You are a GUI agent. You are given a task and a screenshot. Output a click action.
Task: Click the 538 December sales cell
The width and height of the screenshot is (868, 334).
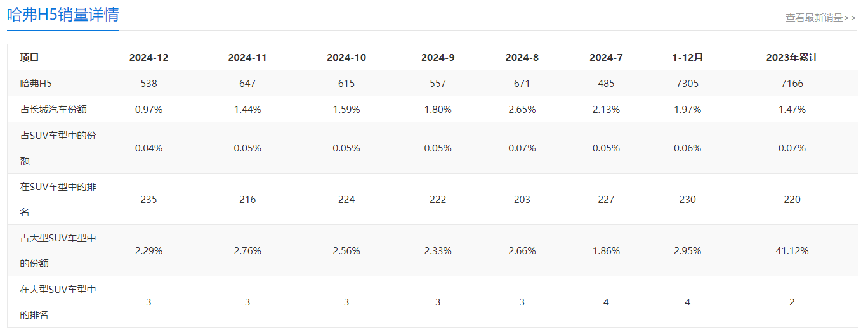149,84
